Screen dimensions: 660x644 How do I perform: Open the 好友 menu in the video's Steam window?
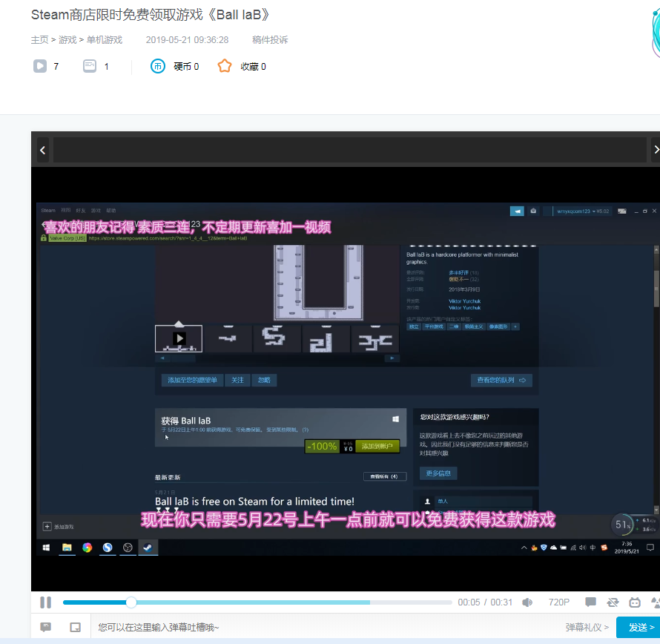click(x=80, y=210)
